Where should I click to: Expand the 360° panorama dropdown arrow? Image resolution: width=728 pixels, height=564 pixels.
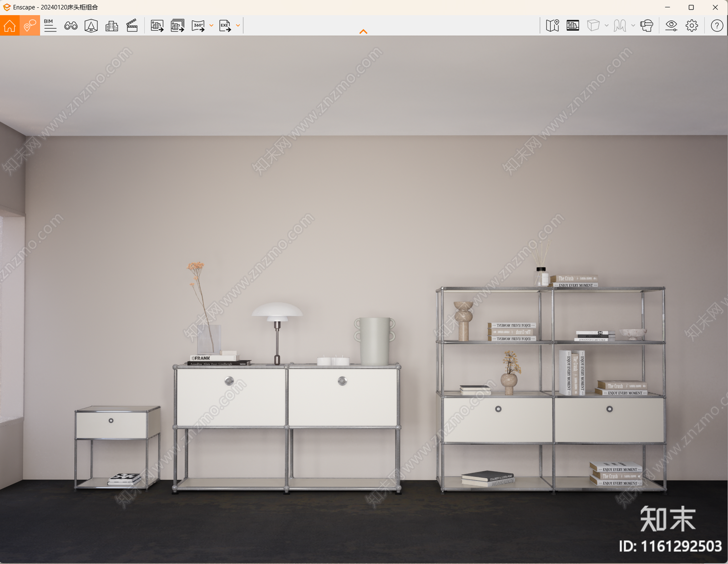[x=211, y=25]
